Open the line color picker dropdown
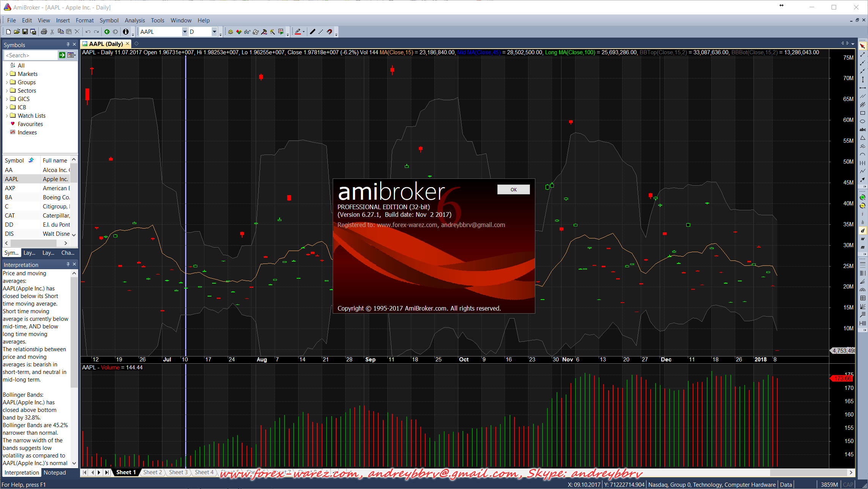868x489 pixels. [x=304, y=32]
